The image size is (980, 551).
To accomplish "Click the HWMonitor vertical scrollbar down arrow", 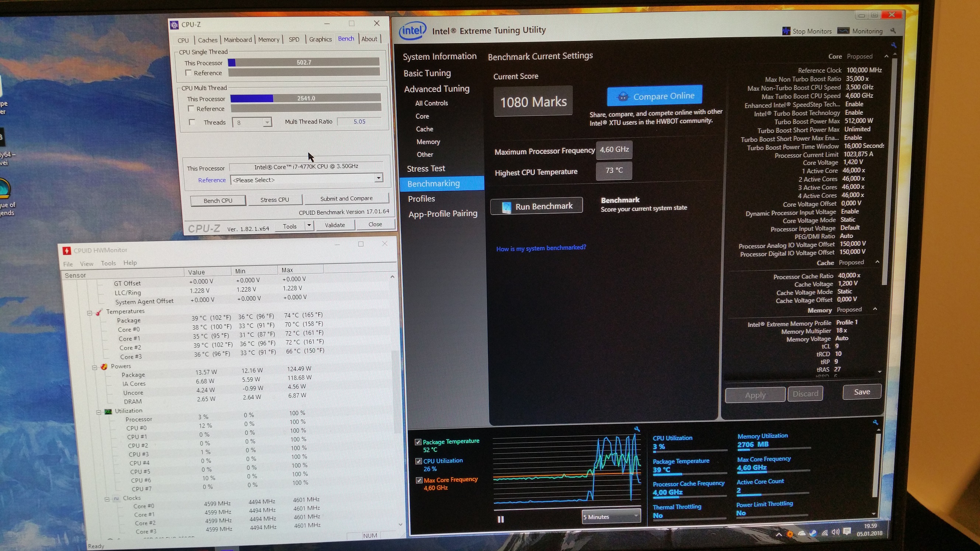I will (400, 524).
